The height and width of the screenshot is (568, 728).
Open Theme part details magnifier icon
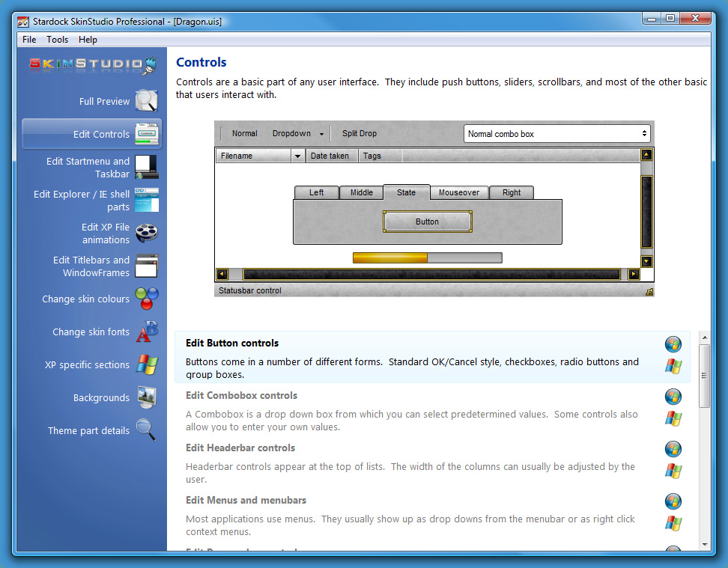(x=147, y=430)
